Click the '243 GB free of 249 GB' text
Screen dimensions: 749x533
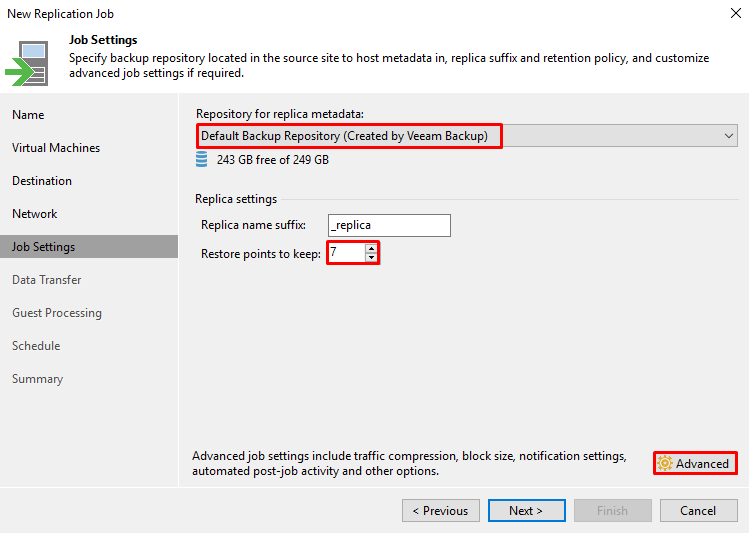[x=273, y=160]
